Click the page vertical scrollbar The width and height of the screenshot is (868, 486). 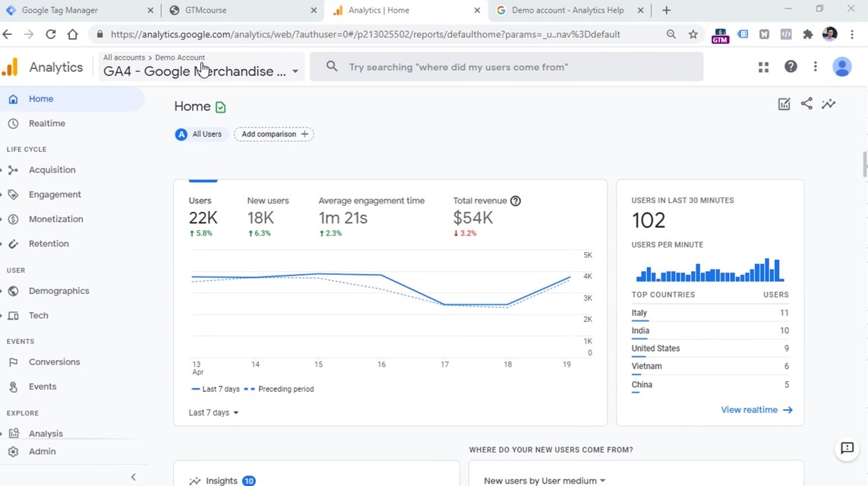[864, 164]
